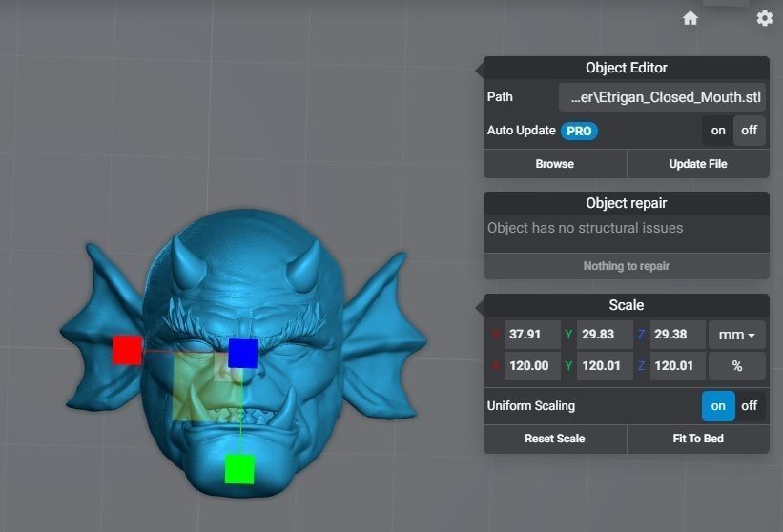Turn Auto Update on

pos(717,131)
